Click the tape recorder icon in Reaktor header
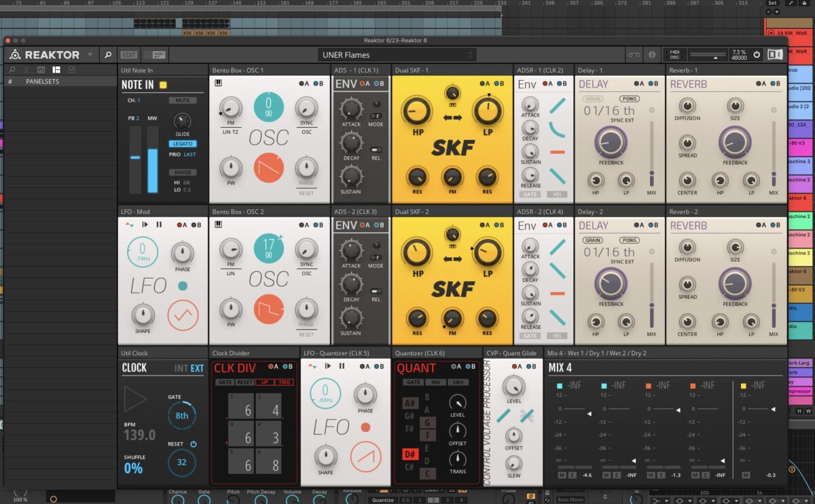This screenshot has width=815, height=504. pyautogui.click(x=634, y=54)
